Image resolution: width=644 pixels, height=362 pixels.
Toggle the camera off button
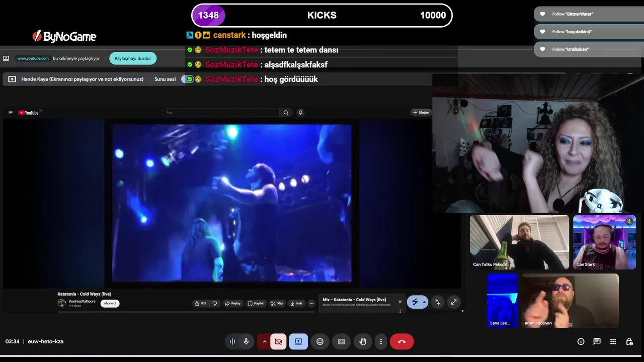[278, 341]
